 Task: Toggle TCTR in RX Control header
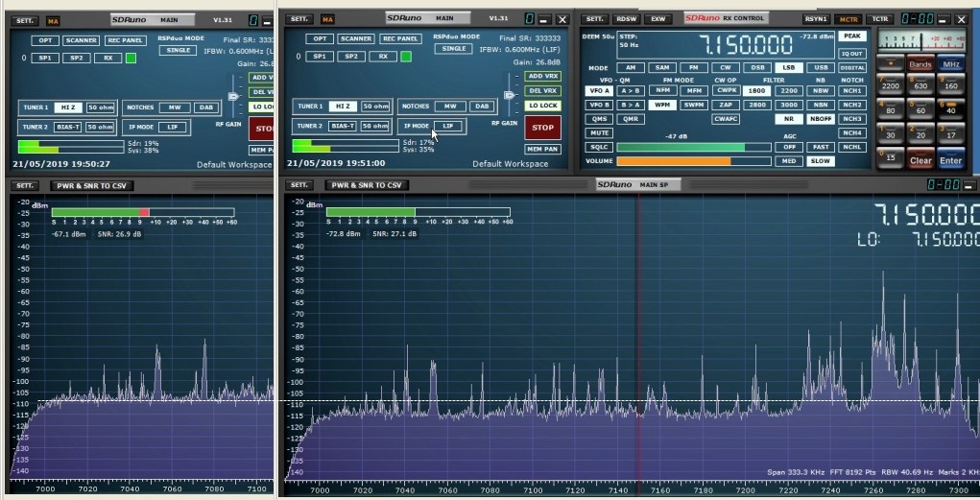tap(880, 19)
